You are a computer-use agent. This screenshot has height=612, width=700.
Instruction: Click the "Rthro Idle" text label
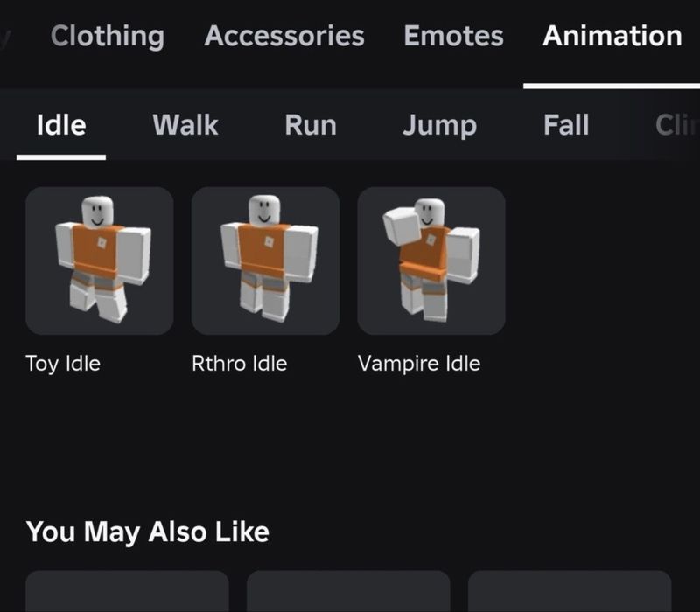(239, 364)
